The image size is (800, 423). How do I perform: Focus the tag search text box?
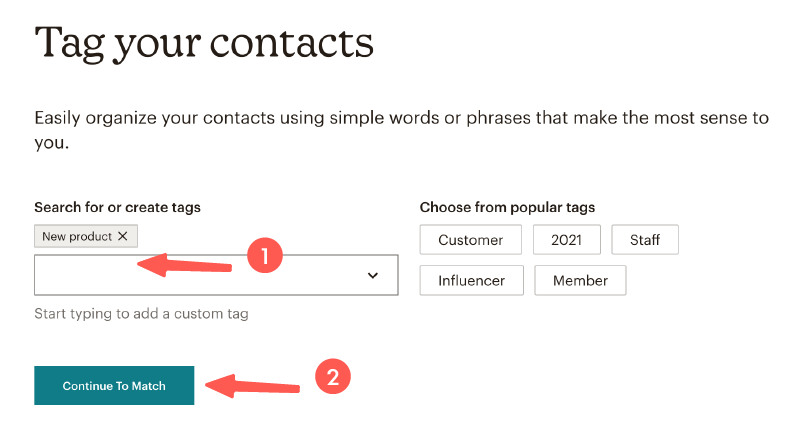[x=190, y=275]
